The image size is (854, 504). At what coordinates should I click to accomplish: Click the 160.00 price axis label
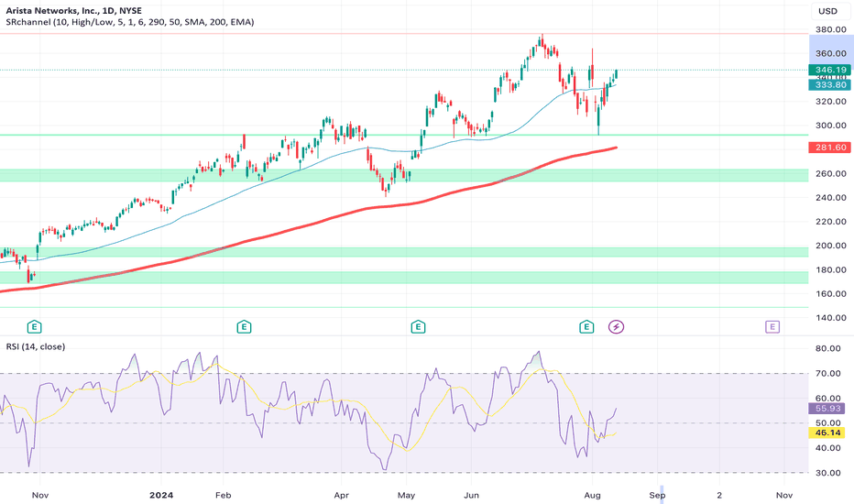[x=830, y=293]
